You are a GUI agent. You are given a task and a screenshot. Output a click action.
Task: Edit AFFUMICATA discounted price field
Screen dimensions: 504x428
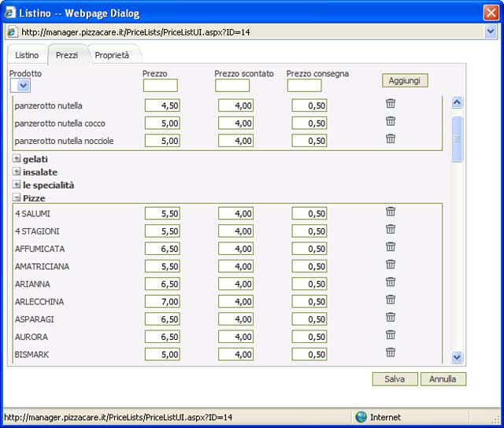click(x=235, y=249)
